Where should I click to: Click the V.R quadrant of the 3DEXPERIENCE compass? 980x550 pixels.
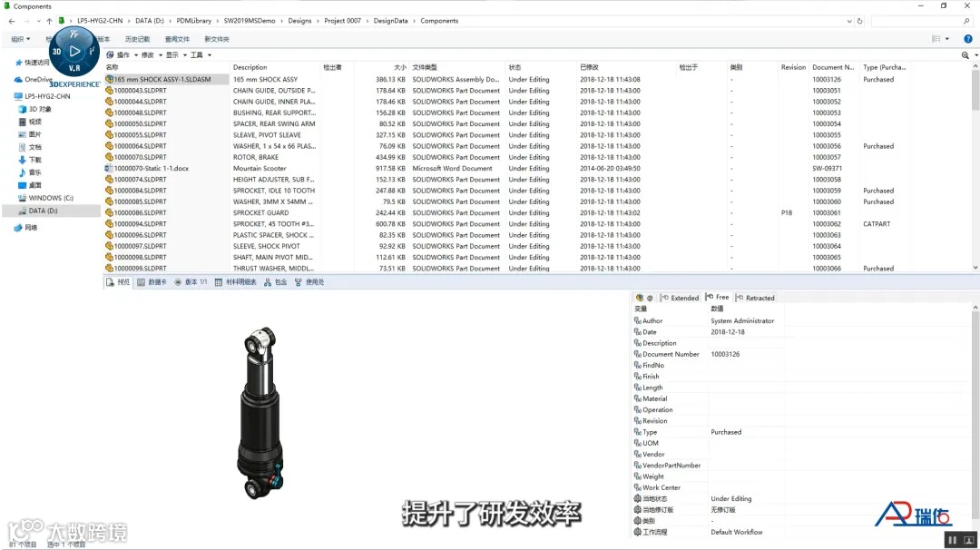click(74, 68)
